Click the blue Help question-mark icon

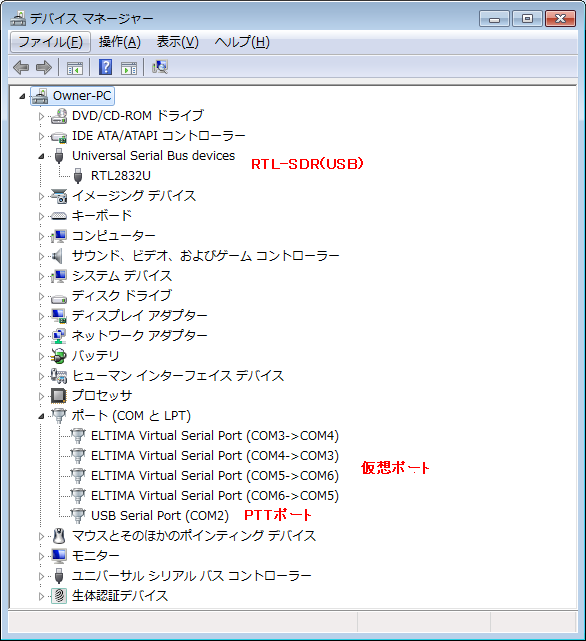point(106,67)
